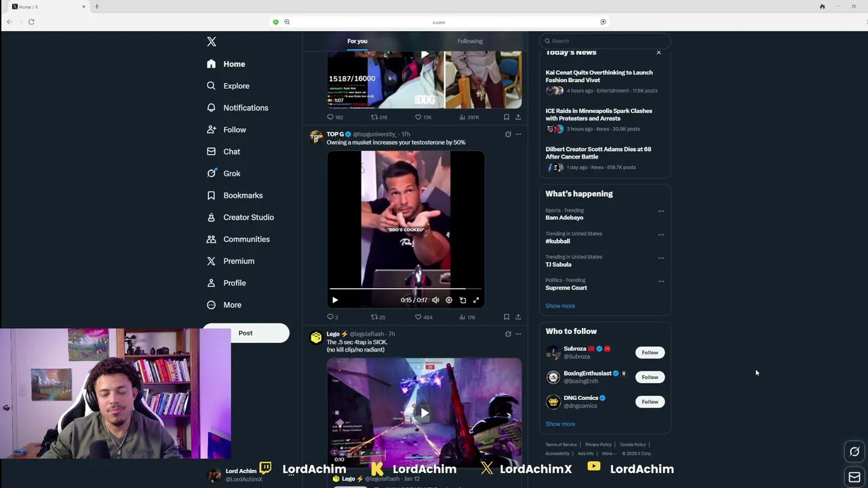Close the Today's News panel
This screenshot has width=868, height=488.
click(658, 52)
